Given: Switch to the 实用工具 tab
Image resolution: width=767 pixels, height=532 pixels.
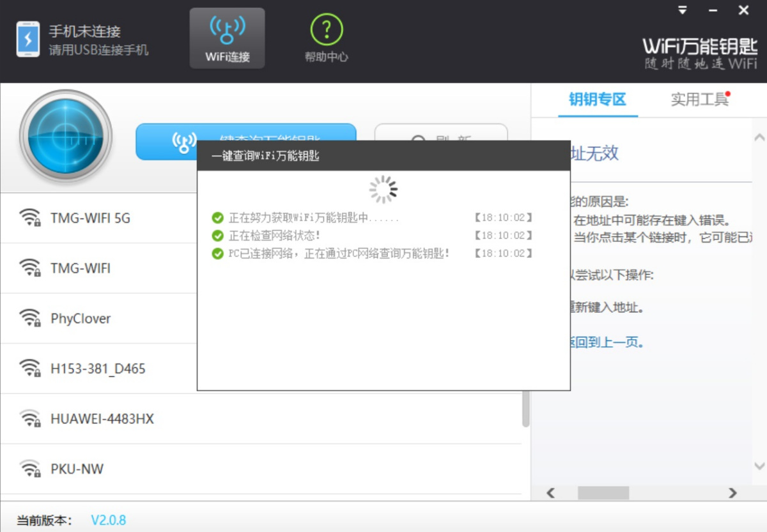Looking at the screenshot, I should (x=701, y=100).
